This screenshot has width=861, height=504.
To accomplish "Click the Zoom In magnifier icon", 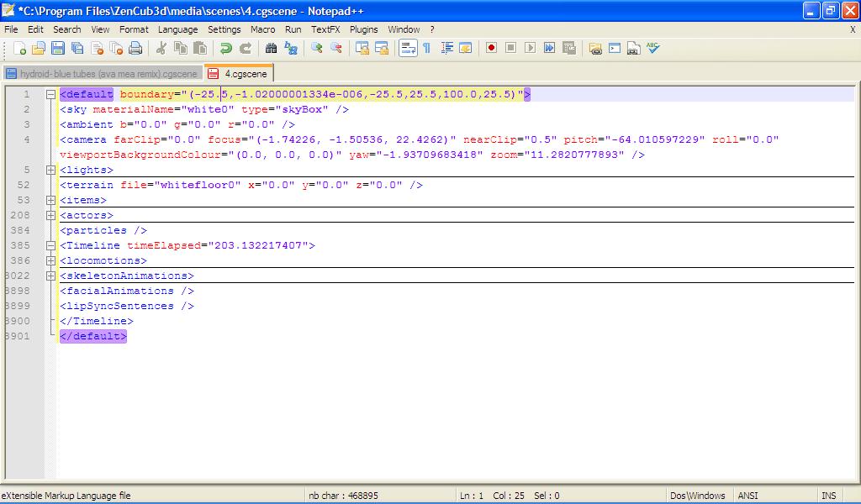I will pos(317,49).
